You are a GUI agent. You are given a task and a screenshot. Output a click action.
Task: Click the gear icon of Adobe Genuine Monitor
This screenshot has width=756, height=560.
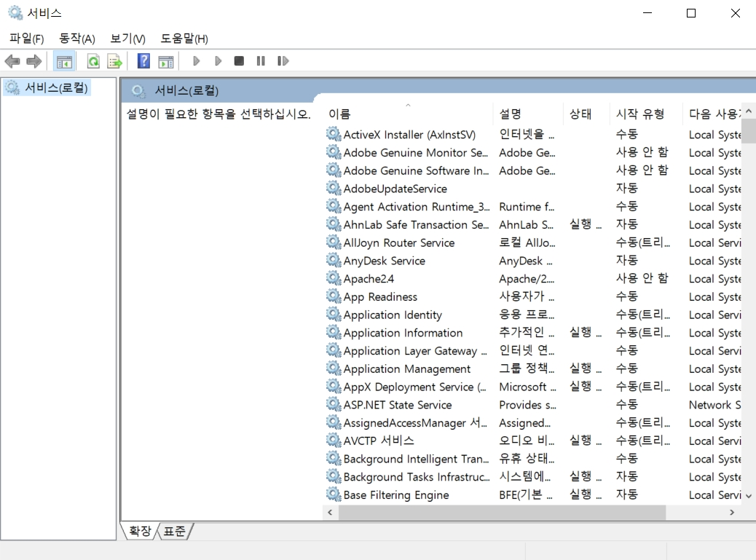pos(333,151)
